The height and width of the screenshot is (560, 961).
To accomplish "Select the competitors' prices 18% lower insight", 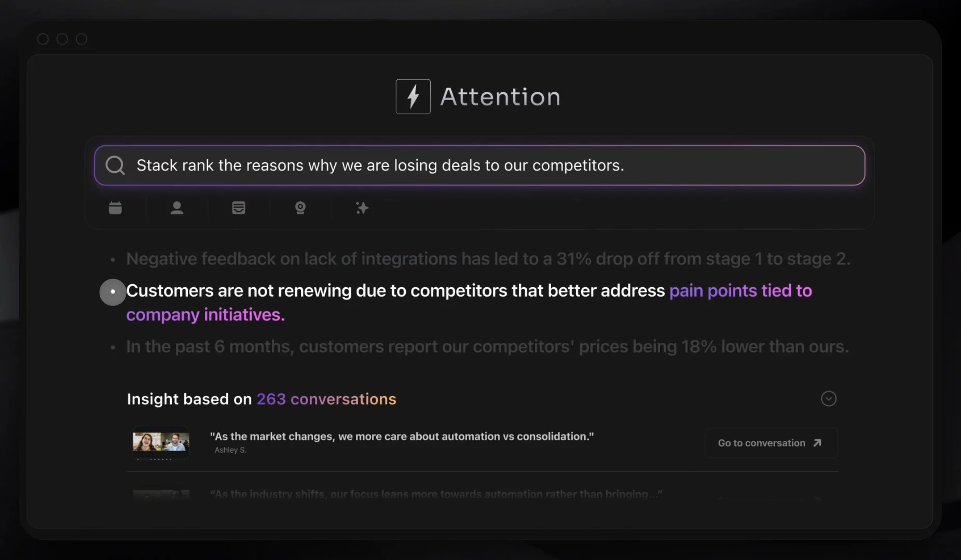I will [487, 346].
